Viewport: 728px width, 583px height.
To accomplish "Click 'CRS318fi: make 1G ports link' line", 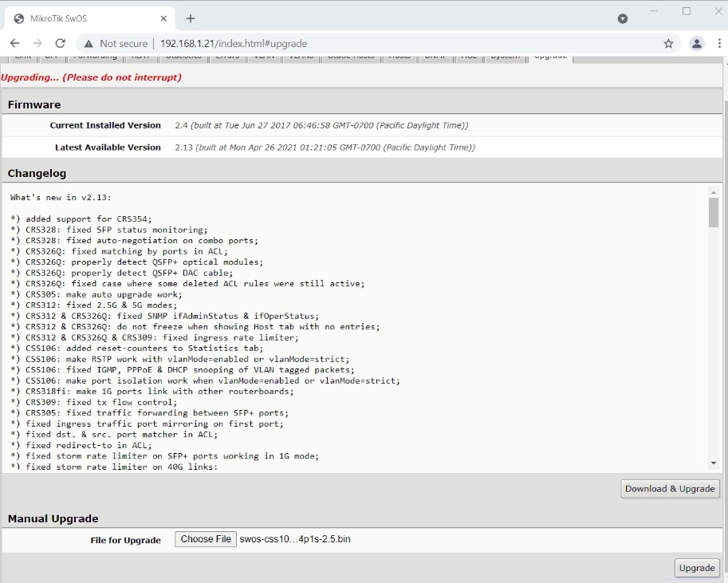I will [152, 391].
